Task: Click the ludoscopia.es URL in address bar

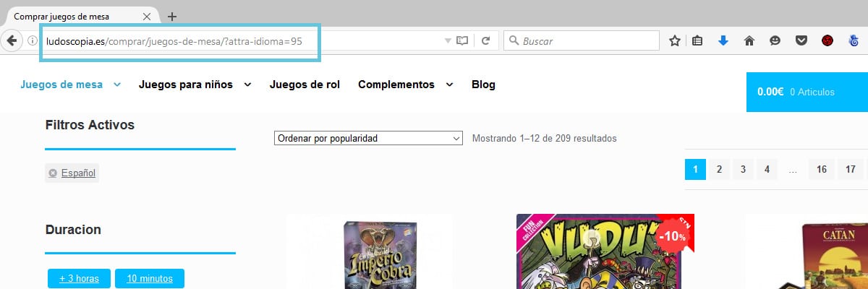Action: pos(174,41)
